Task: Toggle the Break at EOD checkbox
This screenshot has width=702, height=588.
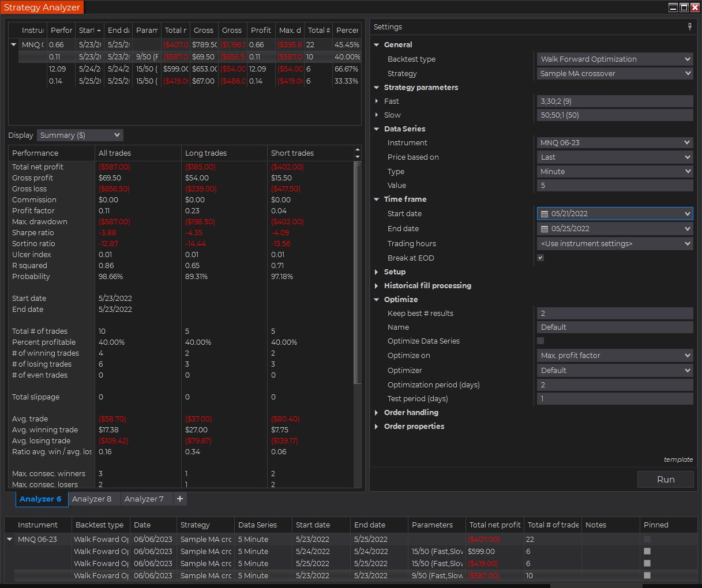Action: tap(540, 258)
